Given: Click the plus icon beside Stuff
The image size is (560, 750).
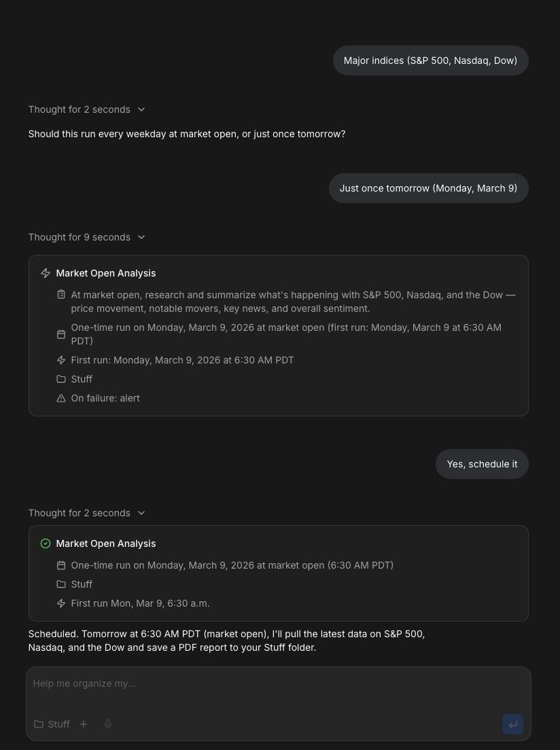Looking at the screenshot, I should pos(84,724).
